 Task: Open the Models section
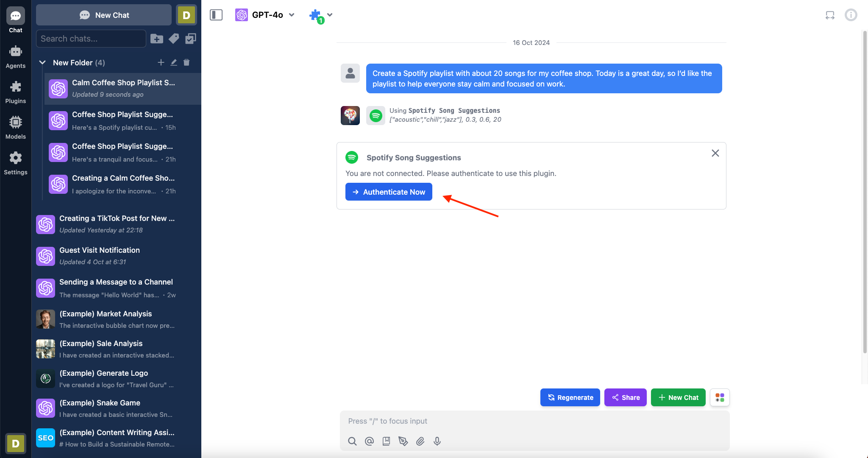16,128
